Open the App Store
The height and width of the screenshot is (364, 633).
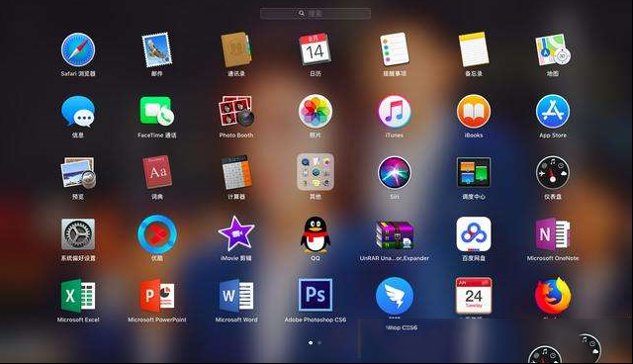pyautogui.click(x=553, y=112)
